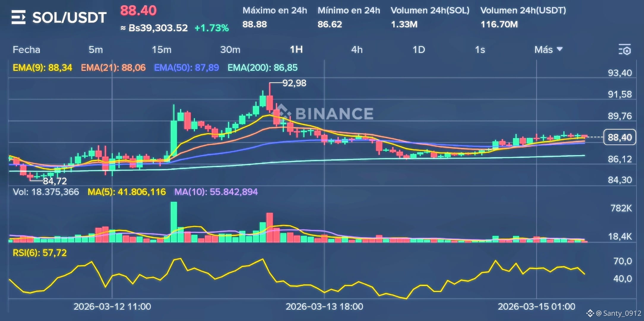The width and height of the screenshot is (644, 321).
Task: Click Volumen 24h(USDT) value 116.70M
Action: click(499, 24)
